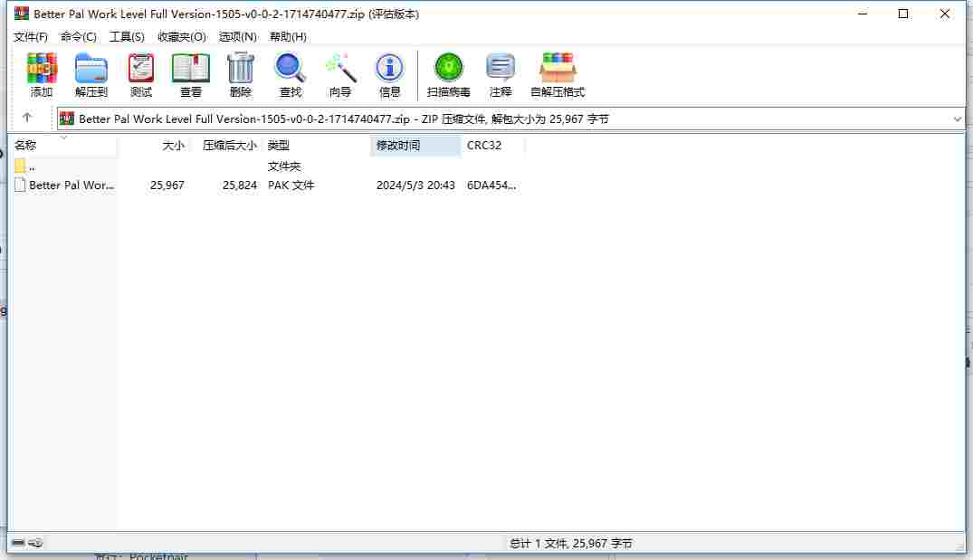Click the disk drive status icon
The height and width of the screenshot is (560, 973).
tap(18, 543)
